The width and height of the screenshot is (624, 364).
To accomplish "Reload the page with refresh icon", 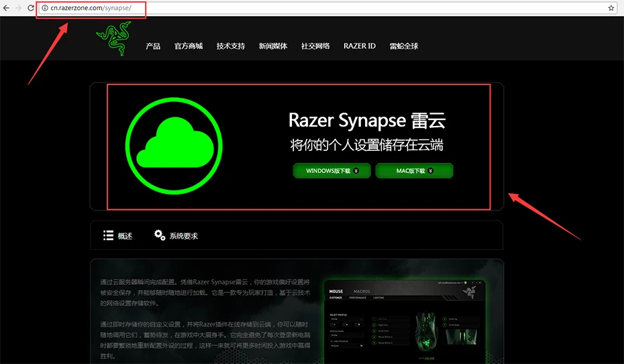I will pyautogui.click(x=31, y=8).
